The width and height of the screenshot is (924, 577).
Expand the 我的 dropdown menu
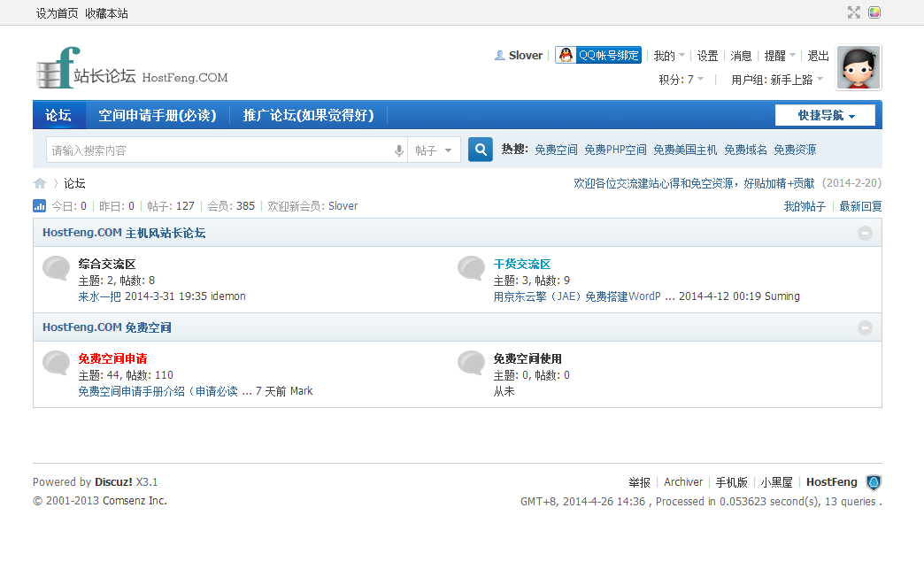(x=669, y=56)
